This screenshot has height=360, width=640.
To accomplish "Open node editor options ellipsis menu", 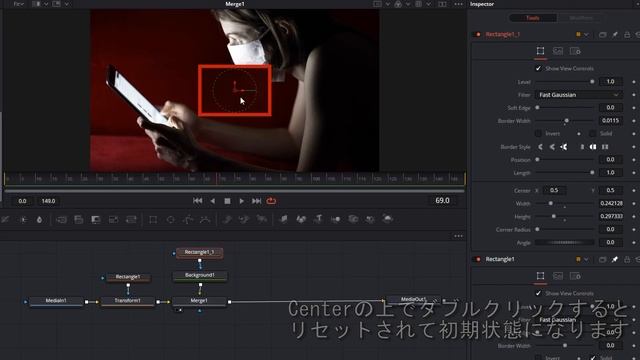I will click(x=458, y=236).
